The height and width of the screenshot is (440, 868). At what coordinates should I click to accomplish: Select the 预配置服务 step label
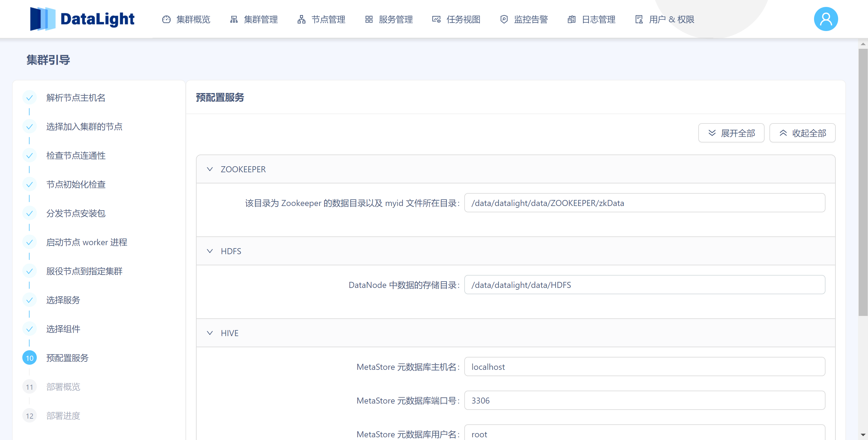[x=68, y=358]
